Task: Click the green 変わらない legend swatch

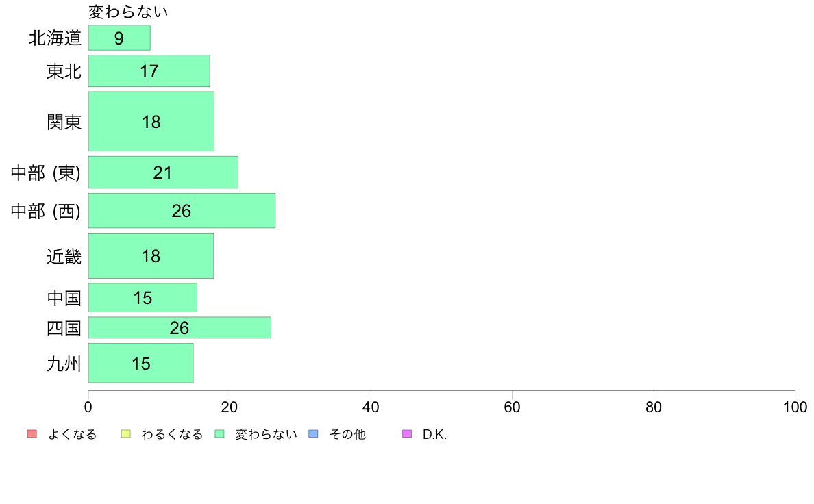Action: coord(219,434)
